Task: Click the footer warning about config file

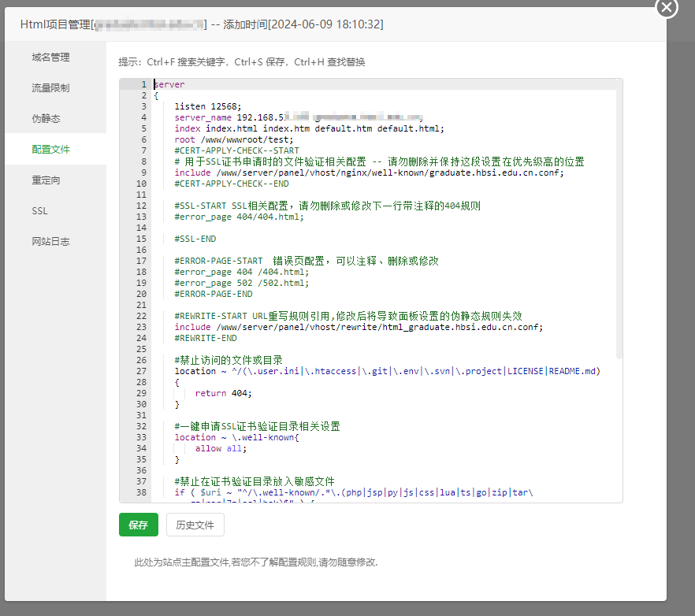Action: click(256, 562)
